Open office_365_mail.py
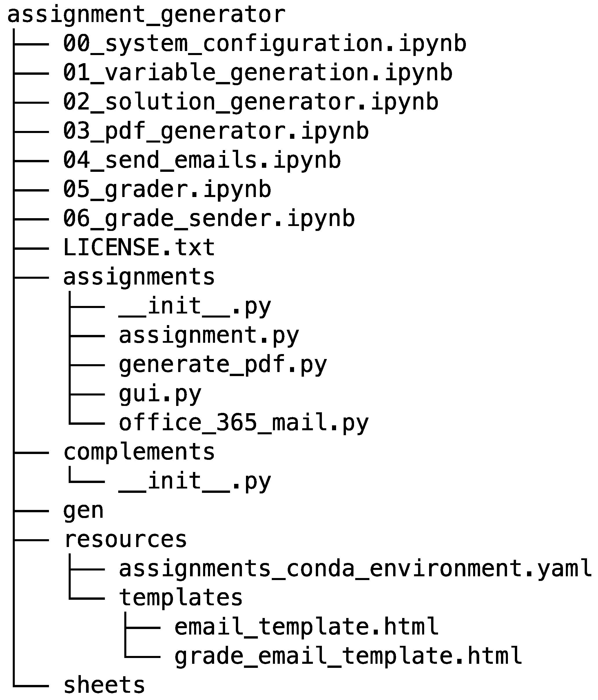The height and width of the screenshot is (700, 598). [244, 423]
